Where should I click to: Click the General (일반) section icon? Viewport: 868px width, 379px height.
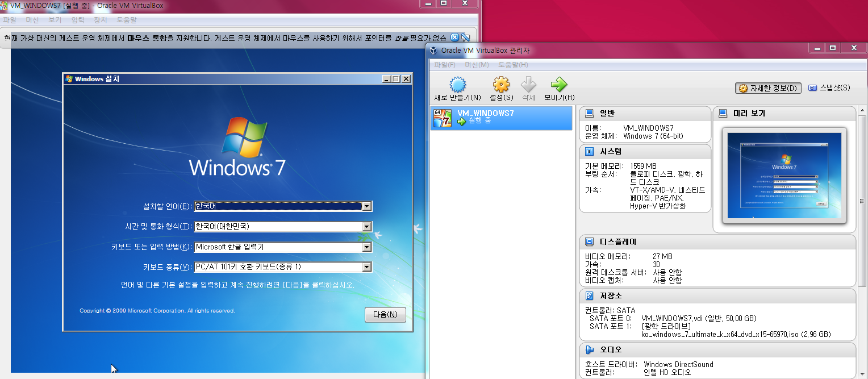590,114
